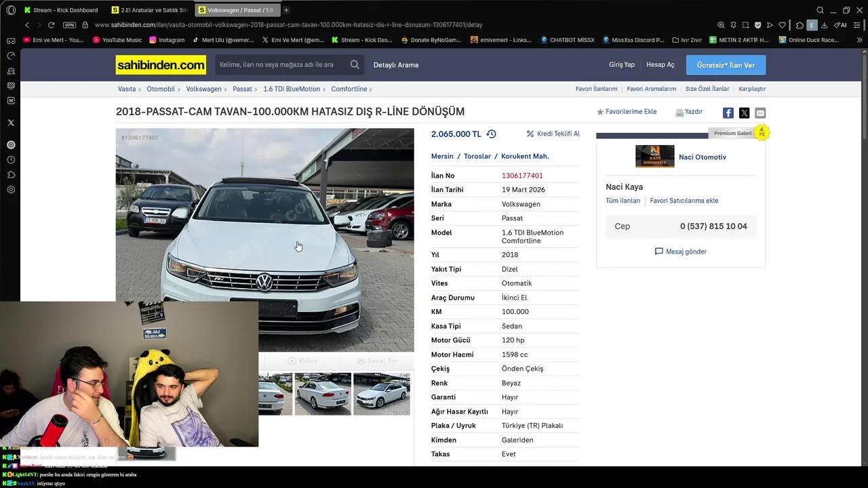Open CHATBOT MİSSX bookmark
Viewport: 868px width, 488px height.
point(567,40)
